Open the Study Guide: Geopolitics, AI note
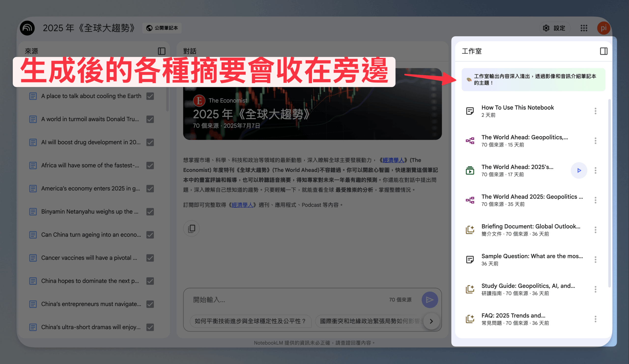The height and width of the screenshot is (364, 629). [x=524, y=289]
